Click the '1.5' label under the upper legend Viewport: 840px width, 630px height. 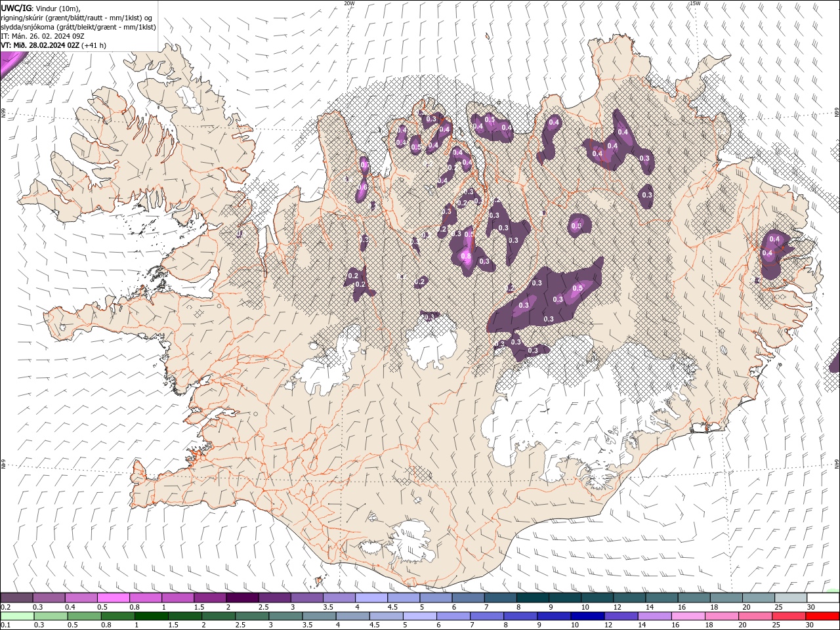click(199, 607)
